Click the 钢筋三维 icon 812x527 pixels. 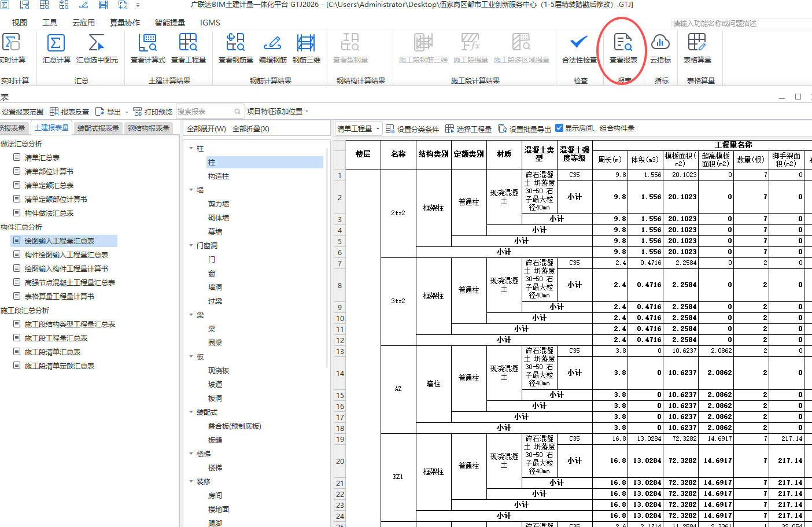[306, 48]
